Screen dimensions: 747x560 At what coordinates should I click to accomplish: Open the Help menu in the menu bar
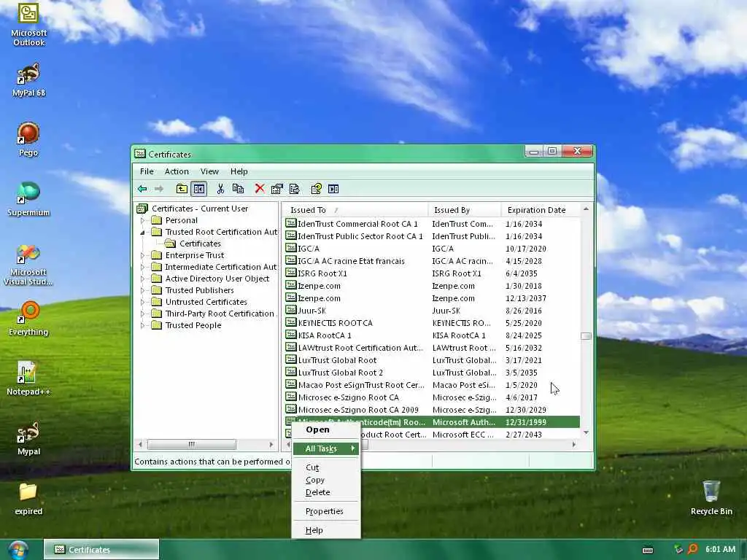pyautogui.click(x=239, y=171)
